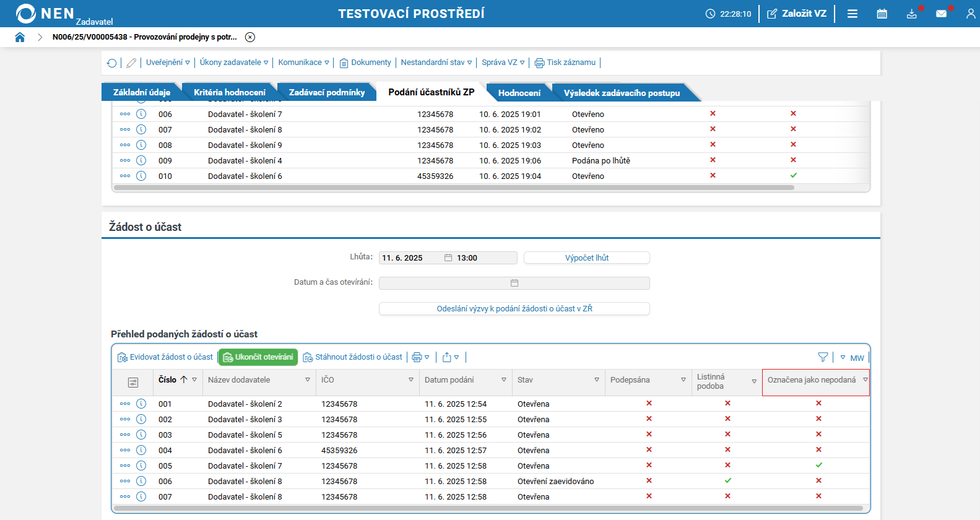Image resolution: width=980 pixels, height=520 pixels.
Task: Click the Ukončit otevírání button
Action: click(258, 357)
